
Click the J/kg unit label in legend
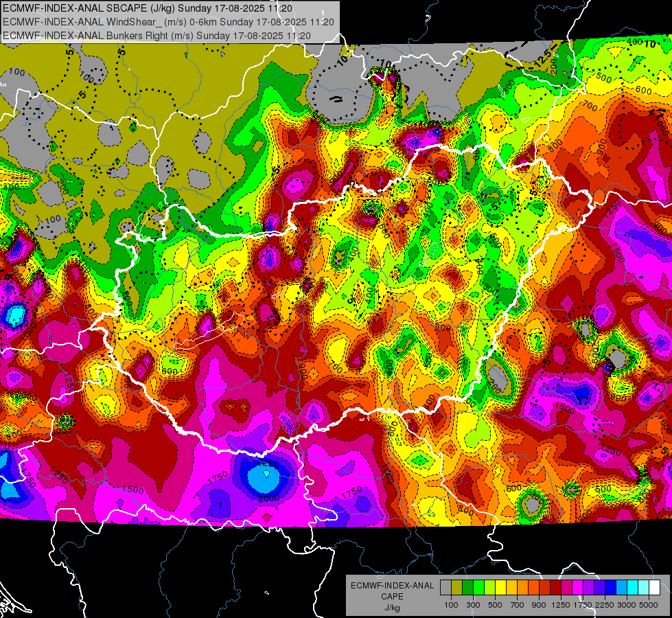coord(392,608)
